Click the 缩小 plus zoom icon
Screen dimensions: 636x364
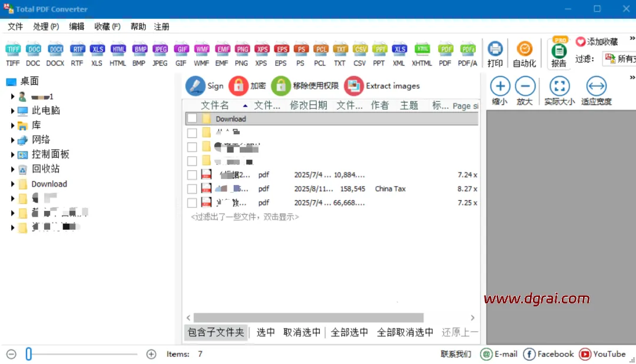click(500, 91)
